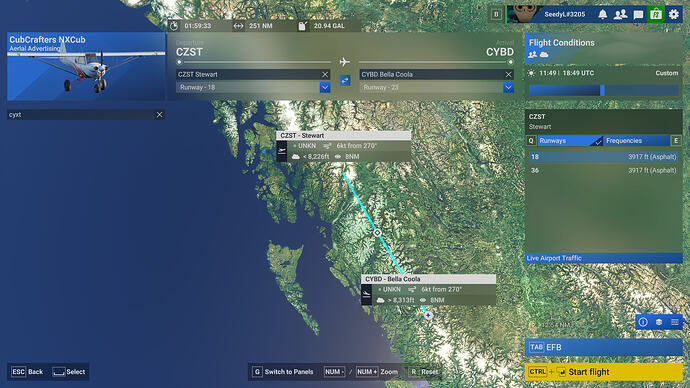Click the CYBD airport map marker

point(428,315)
